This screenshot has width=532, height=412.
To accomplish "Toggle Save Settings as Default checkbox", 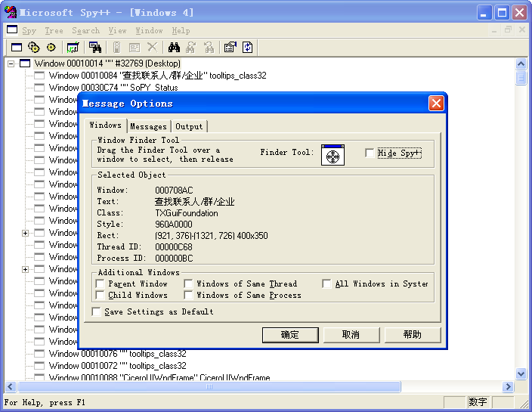I will coord(96,311).
